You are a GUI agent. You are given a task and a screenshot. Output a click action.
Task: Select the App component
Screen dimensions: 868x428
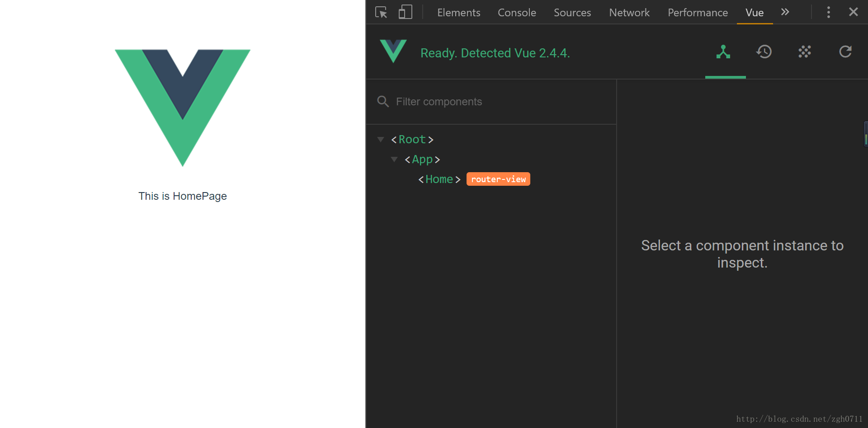pyautogui.click(x=422, y=160)
